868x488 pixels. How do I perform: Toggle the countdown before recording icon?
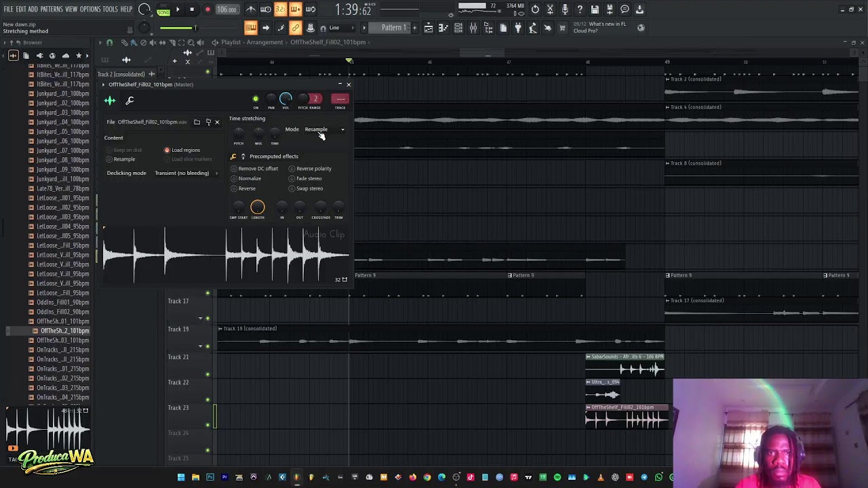coord(281,9)
